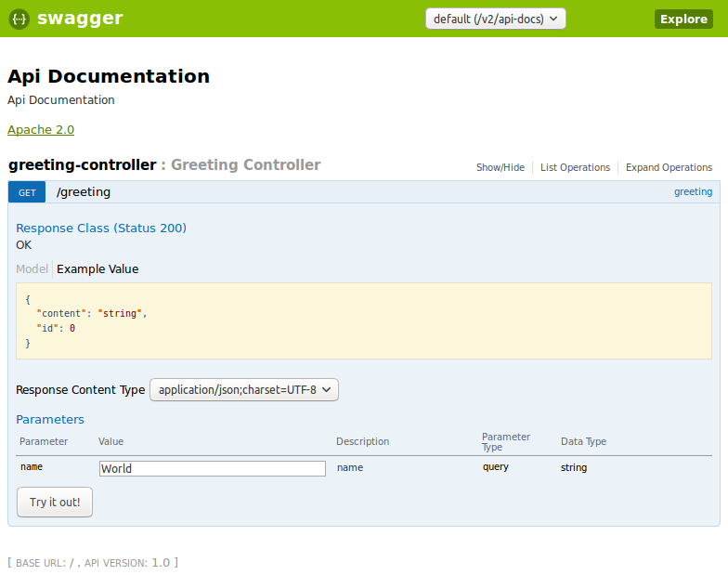Image resolution: width=728 pixels, height=575 pixels.
Task: Focus the name parameter input field
Action: point(213,468)
